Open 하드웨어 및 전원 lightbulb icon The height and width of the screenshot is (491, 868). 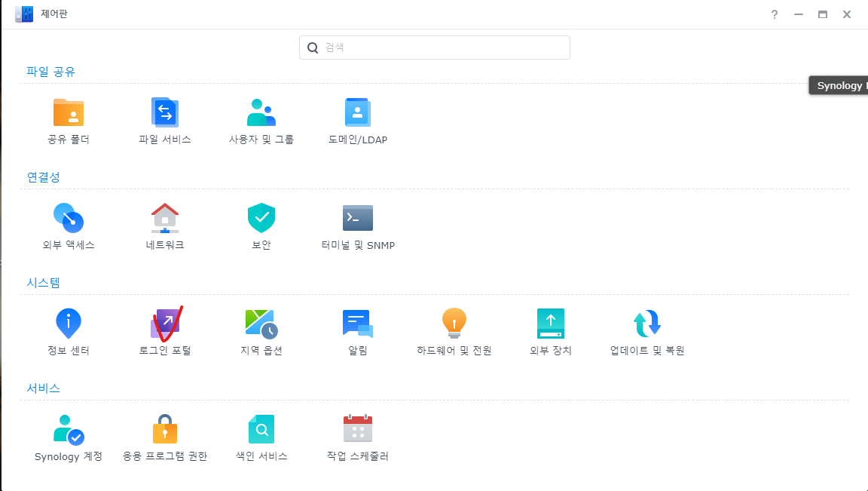pyautogui.click(x=454, y=324)
